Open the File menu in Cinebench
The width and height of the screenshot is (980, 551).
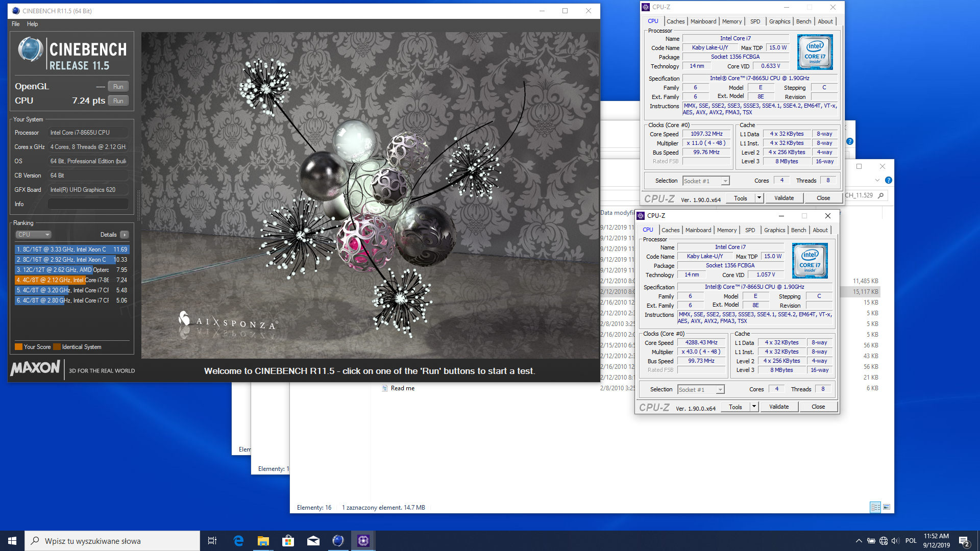click(x=16, y=24)
